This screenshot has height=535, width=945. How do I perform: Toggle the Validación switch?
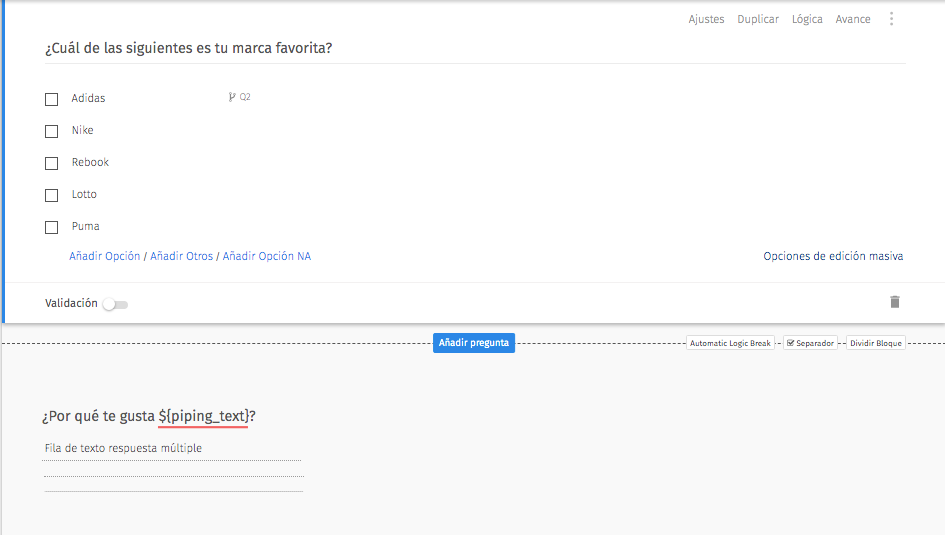coord(115,304)
